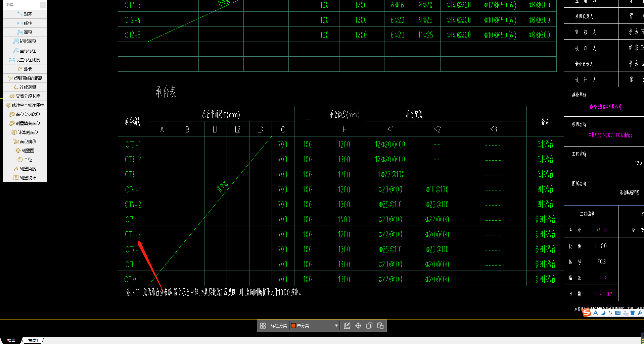The image size is (644, 344).
Task: Click 修改单个标注属性 edit annotation property
Action: coord(25,105)
